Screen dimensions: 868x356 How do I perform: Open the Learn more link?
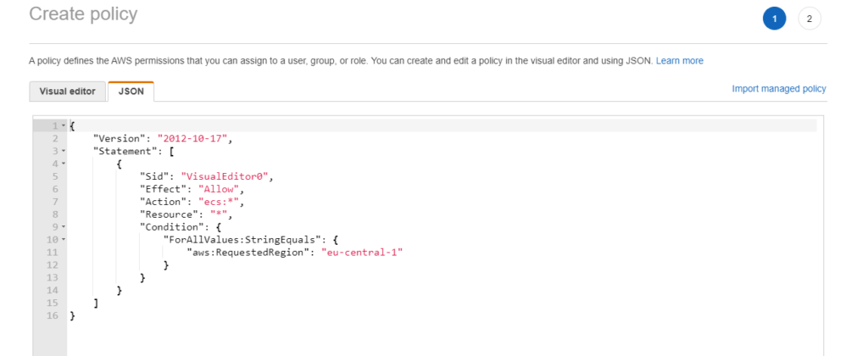679,61
